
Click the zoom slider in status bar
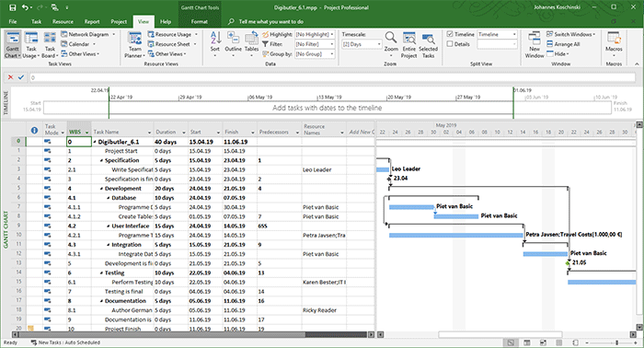tap(616, 342)
